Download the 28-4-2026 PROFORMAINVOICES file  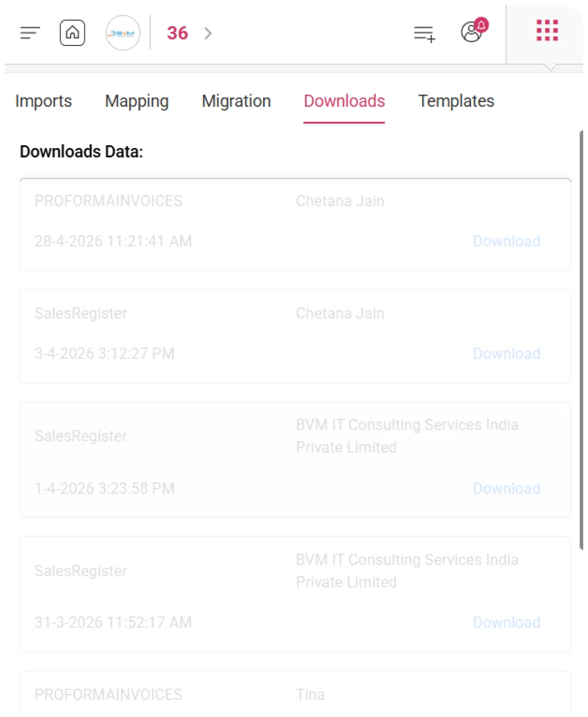tap(506, 241)
